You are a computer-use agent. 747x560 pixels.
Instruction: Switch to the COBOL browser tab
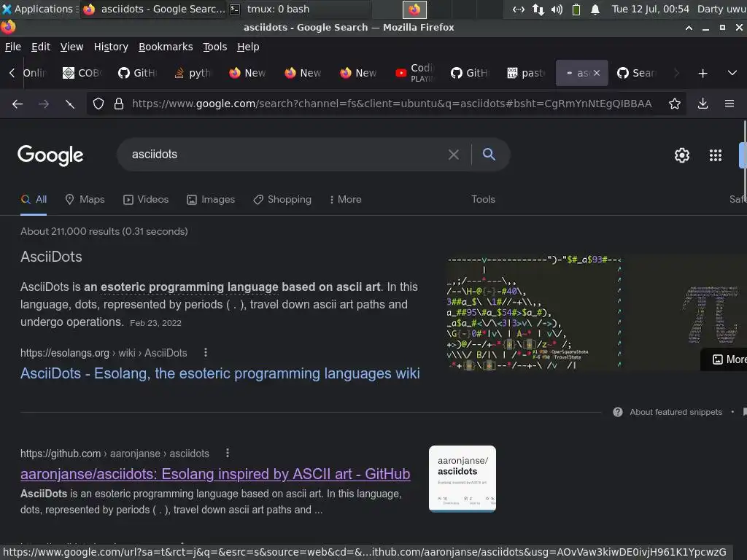pyautogui.click(x=82, y=73)
